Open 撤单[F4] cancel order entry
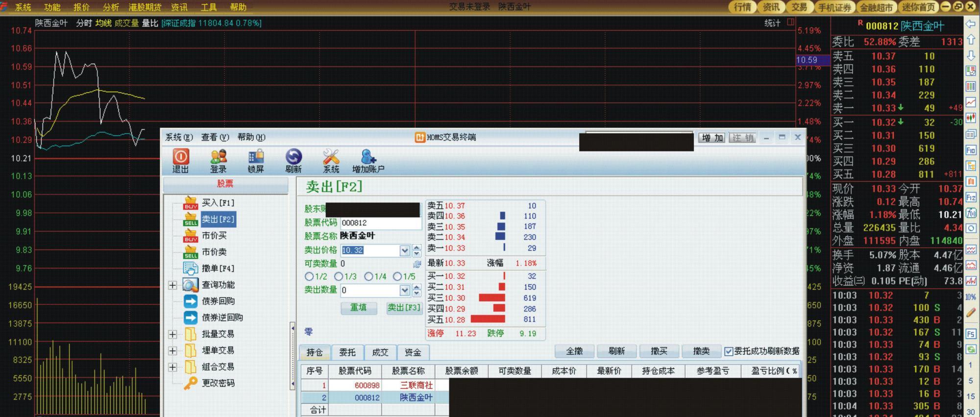This screenshot has width=980, height=417. click(x=209, y=269)
